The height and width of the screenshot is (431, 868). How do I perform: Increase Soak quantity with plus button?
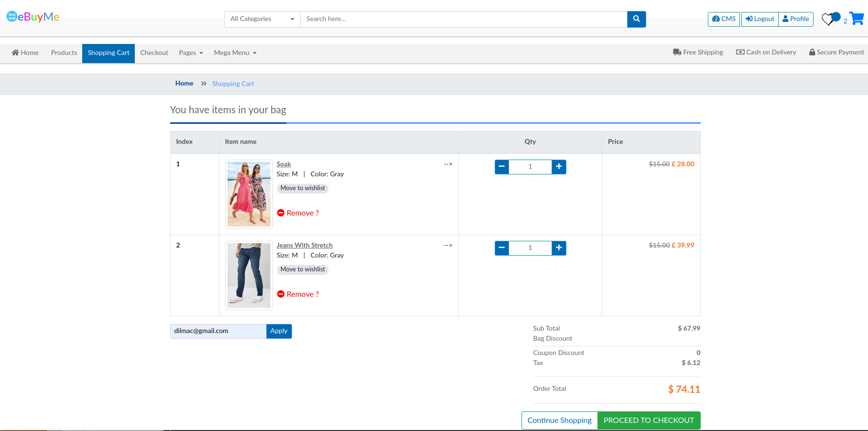[559, 167]
